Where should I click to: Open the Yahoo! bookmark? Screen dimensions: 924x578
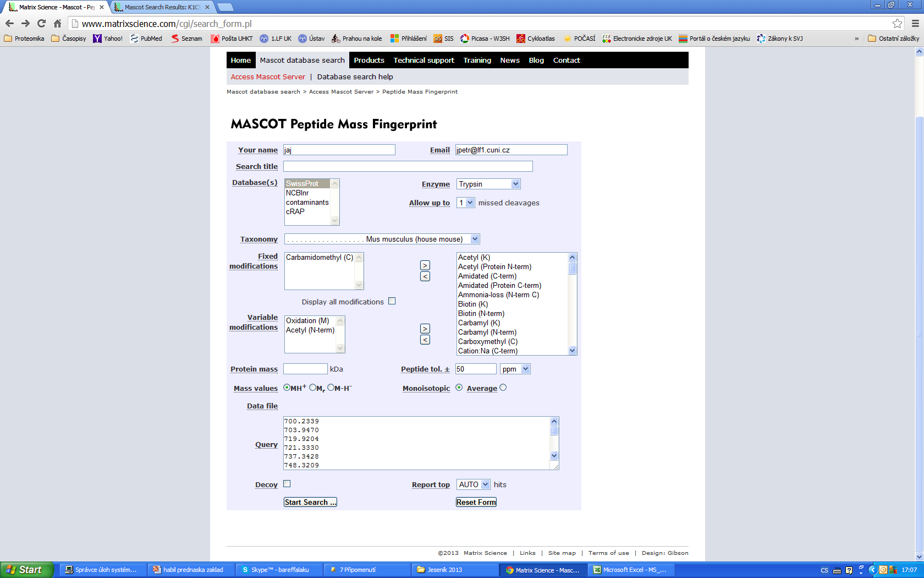pos(108,39)
